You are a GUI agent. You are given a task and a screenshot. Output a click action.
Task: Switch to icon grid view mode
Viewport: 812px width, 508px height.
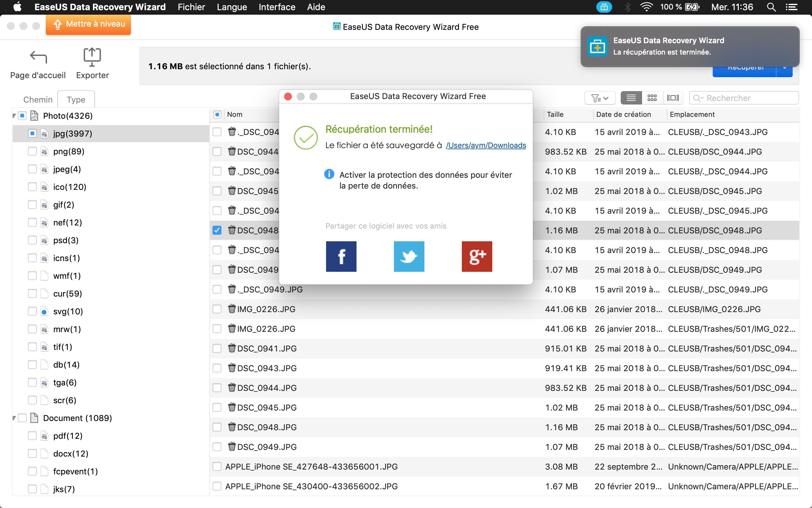click(x=652, y=98)
